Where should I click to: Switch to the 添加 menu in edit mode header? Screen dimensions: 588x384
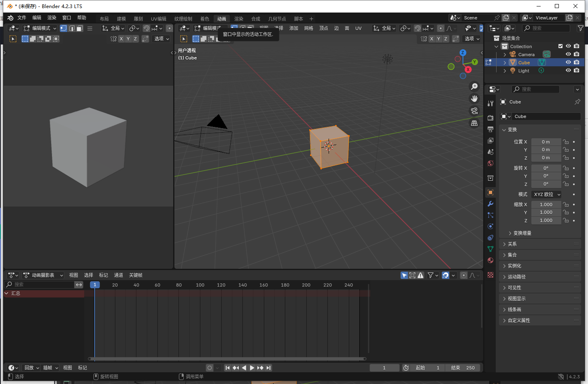coord(293,28)
